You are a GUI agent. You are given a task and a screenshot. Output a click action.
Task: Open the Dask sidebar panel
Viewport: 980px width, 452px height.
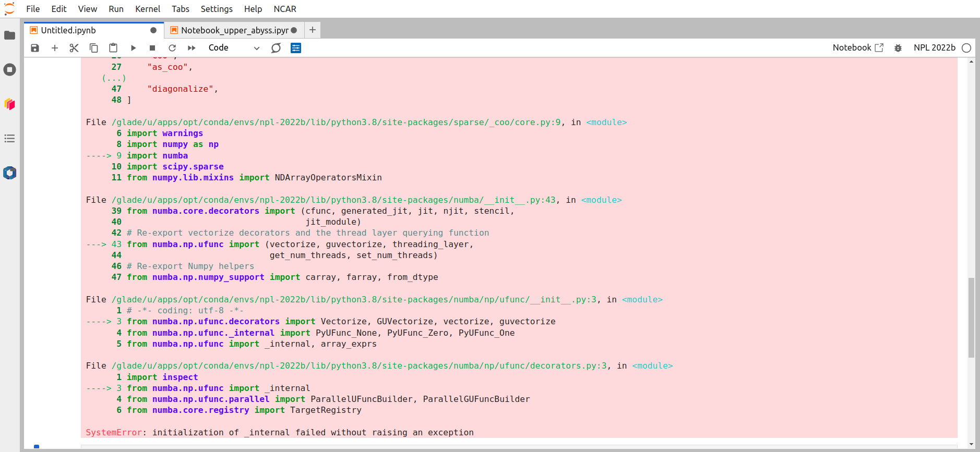tap(9, 104)
